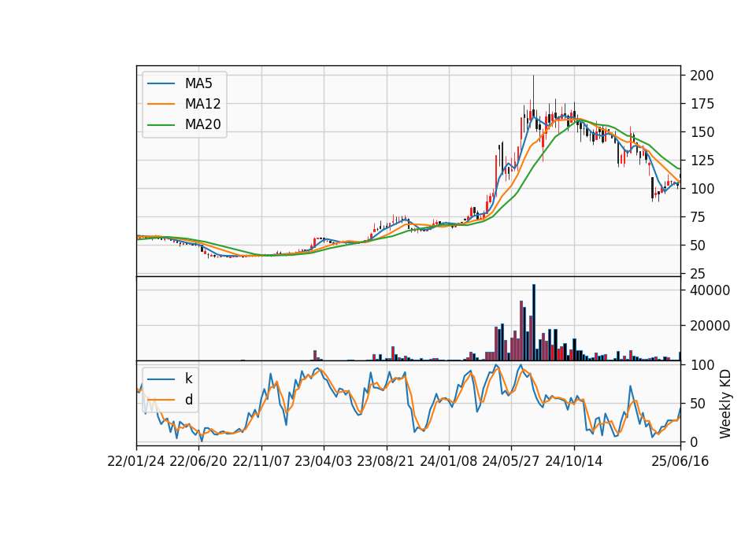The width and height of the screenshot is (756, 543).
Task: Click the MA5 legend label
Action: point(198,83)
